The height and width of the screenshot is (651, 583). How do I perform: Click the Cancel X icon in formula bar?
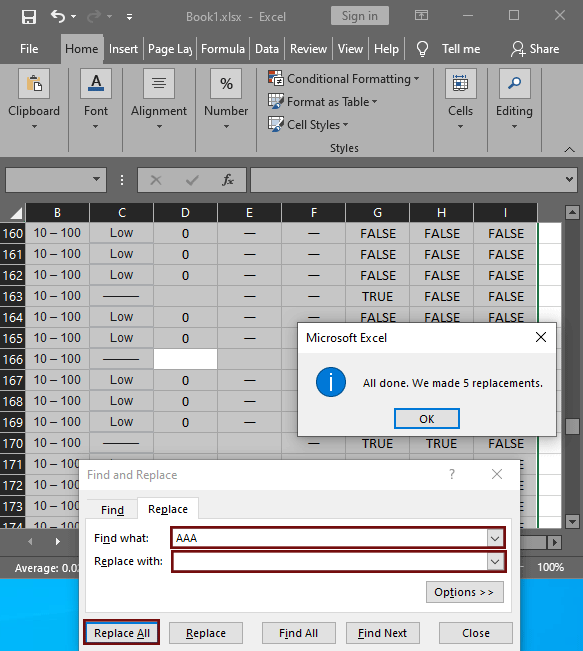click(156, 180)
